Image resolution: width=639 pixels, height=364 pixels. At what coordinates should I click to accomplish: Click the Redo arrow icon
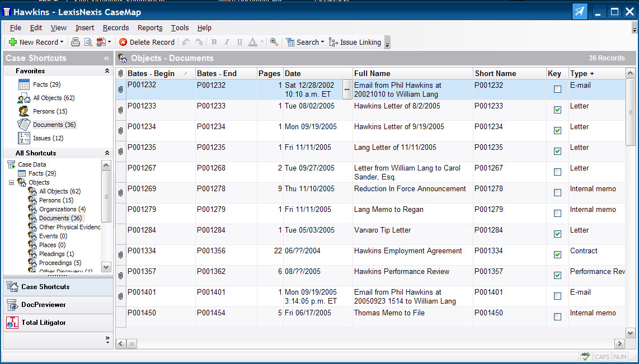coord(199,42)
